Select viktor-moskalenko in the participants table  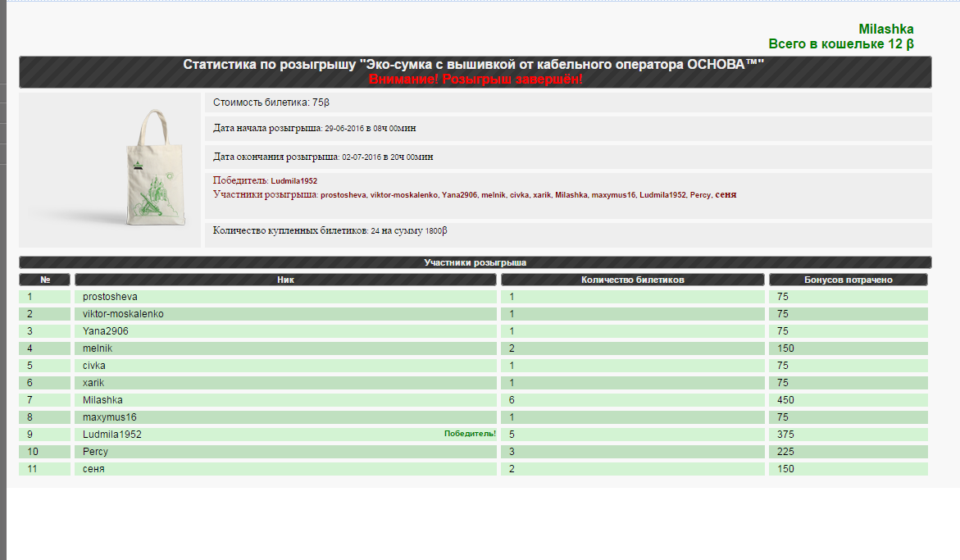click(123, 314)
